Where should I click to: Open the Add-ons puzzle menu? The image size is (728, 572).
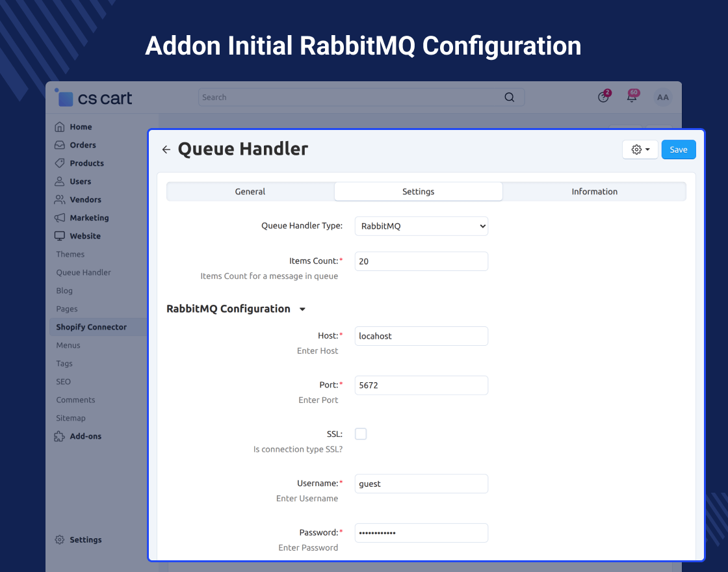(x=85, y=436)
